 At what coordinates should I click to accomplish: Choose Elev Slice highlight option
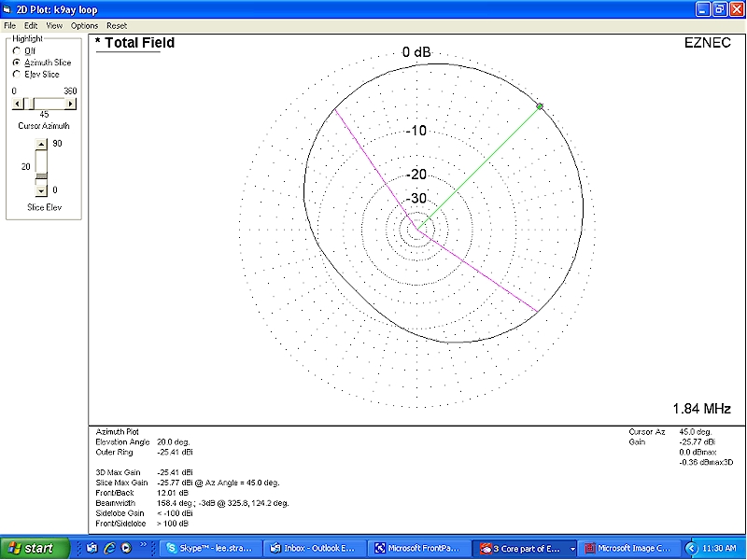[x=16, y=74]
